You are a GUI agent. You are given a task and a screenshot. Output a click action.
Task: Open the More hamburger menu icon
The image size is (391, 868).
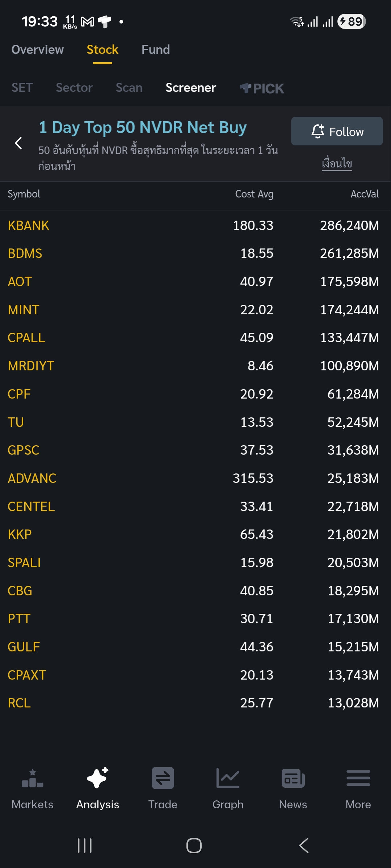[358, 778]
